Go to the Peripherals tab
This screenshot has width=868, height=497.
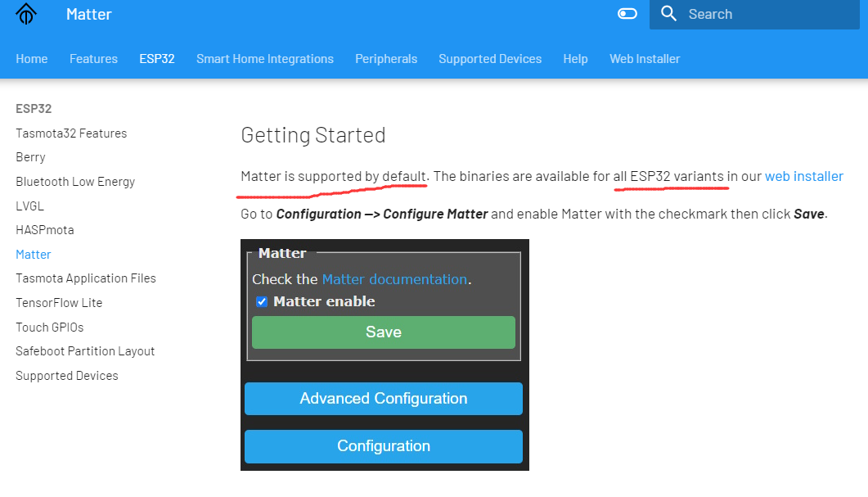[386, 59]
